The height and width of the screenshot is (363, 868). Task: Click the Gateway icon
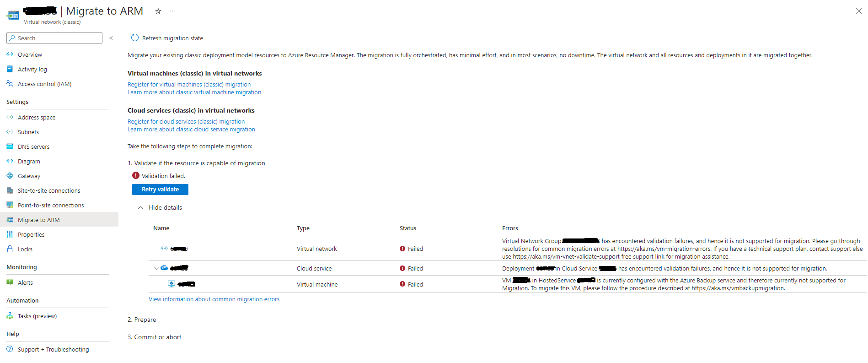(x=10, y=176)
